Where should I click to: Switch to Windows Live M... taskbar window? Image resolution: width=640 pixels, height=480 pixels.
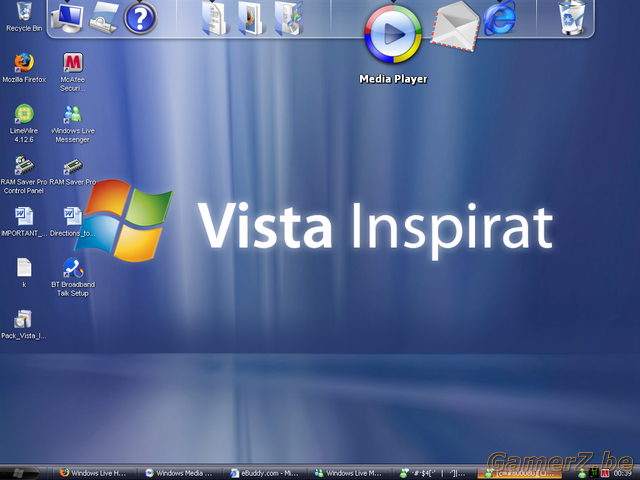tap(350, 473)
